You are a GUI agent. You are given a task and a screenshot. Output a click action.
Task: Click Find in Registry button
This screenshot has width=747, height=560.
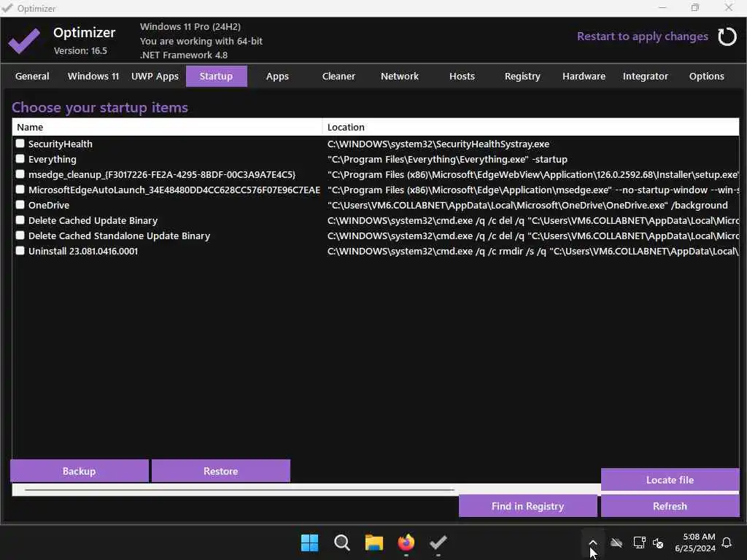coord(528,506)
